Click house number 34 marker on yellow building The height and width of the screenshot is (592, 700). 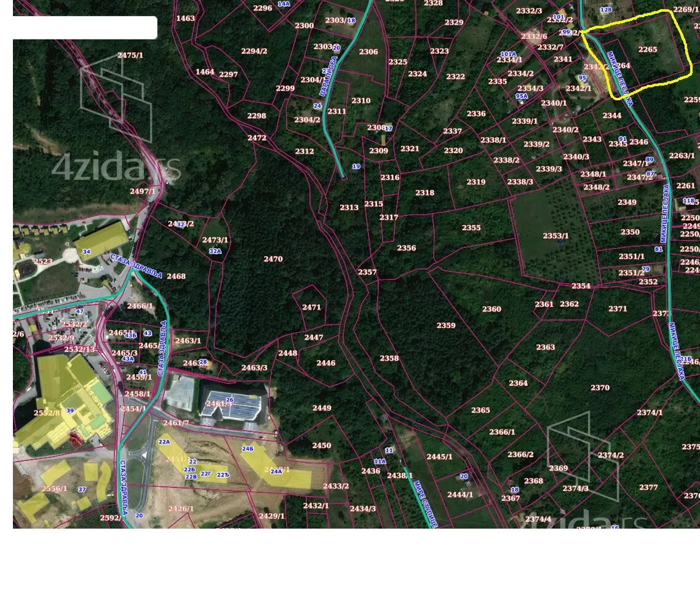point(87,252)
